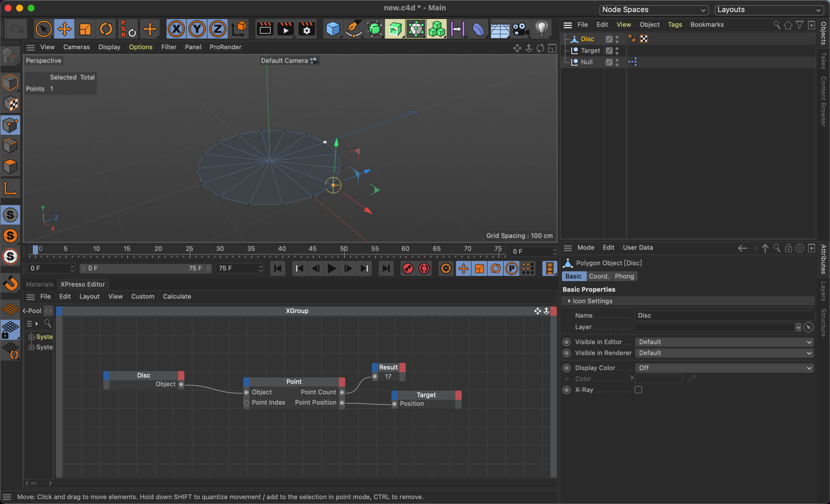Click Render to Picture Viewer icon

(x=285, y=29)
